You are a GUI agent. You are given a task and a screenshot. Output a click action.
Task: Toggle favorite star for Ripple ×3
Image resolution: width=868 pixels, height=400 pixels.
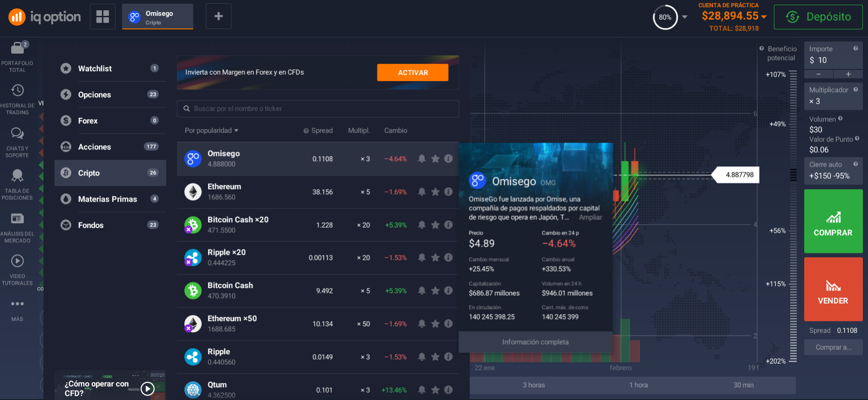(x=435, y=357)
